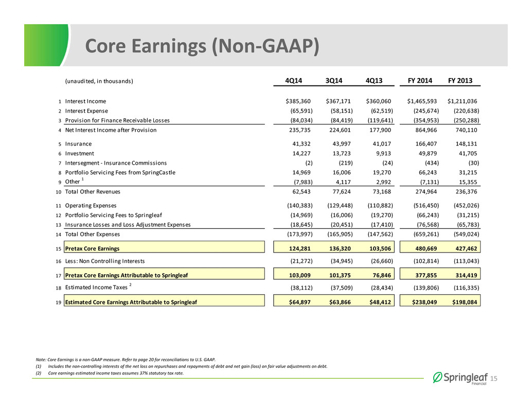Image resolution: width=532 pixels, height=411 pixels.
Task: Click the Interest Expense row label
Action: click(x=86, y=111)
